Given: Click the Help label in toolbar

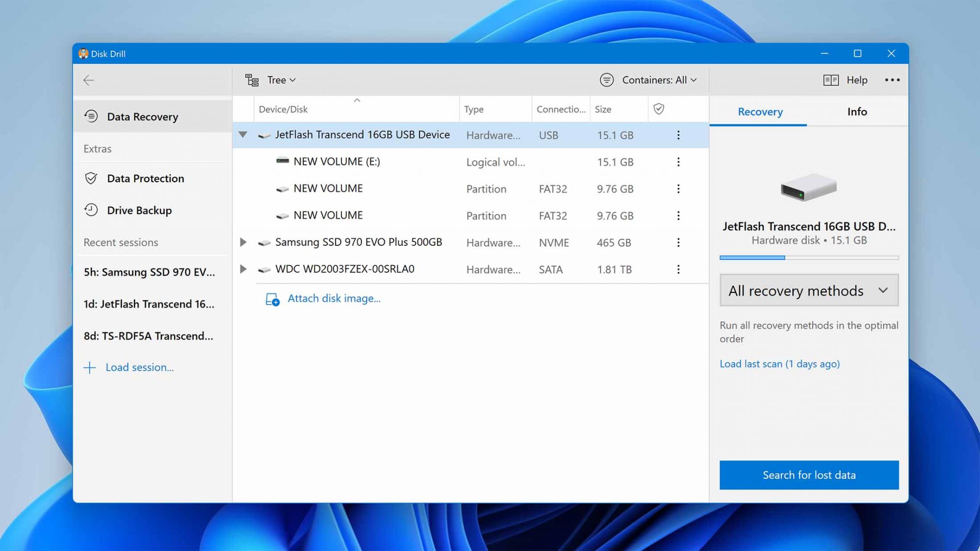Looking at the screenshot, I should coord(857,80).
